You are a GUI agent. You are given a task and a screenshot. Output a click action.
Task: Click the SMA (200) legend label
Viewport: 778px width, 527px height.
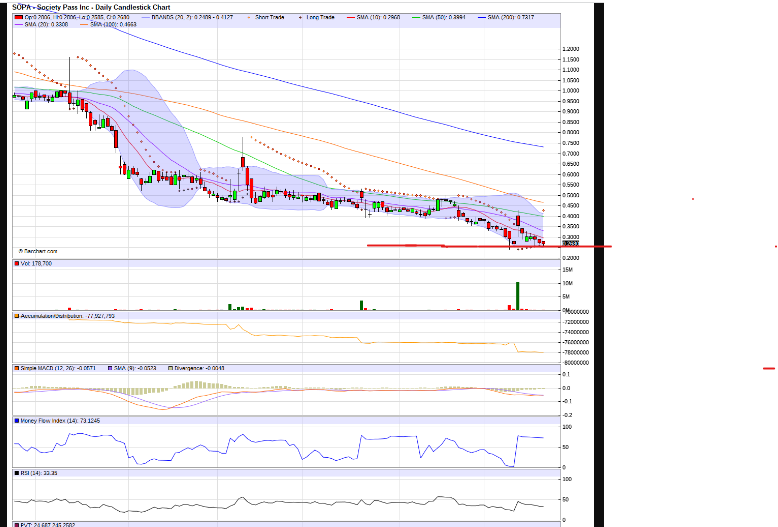coord(511,17)
